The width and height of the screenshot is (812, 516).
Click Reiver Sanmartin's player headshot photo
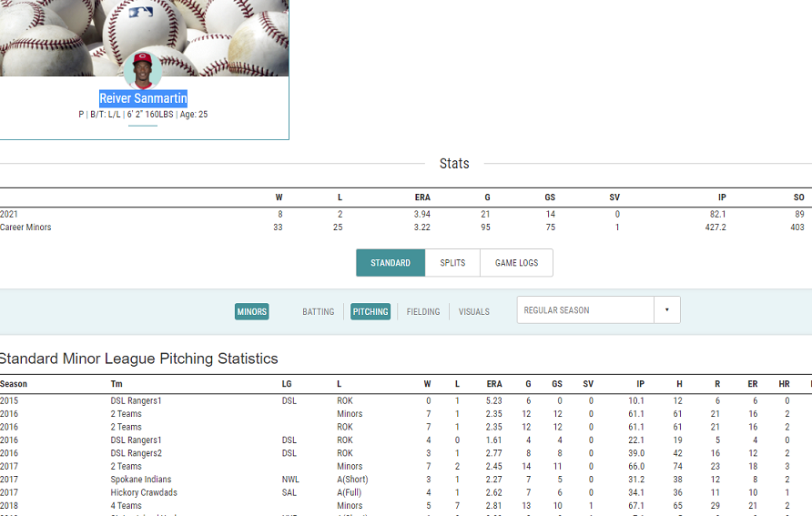(142, 70)
